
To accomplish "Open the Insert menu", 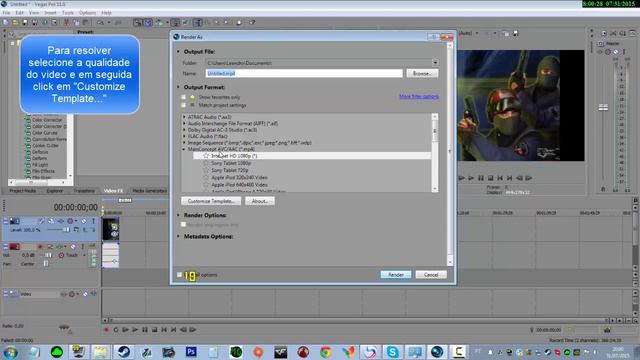I will pos(50,13).
